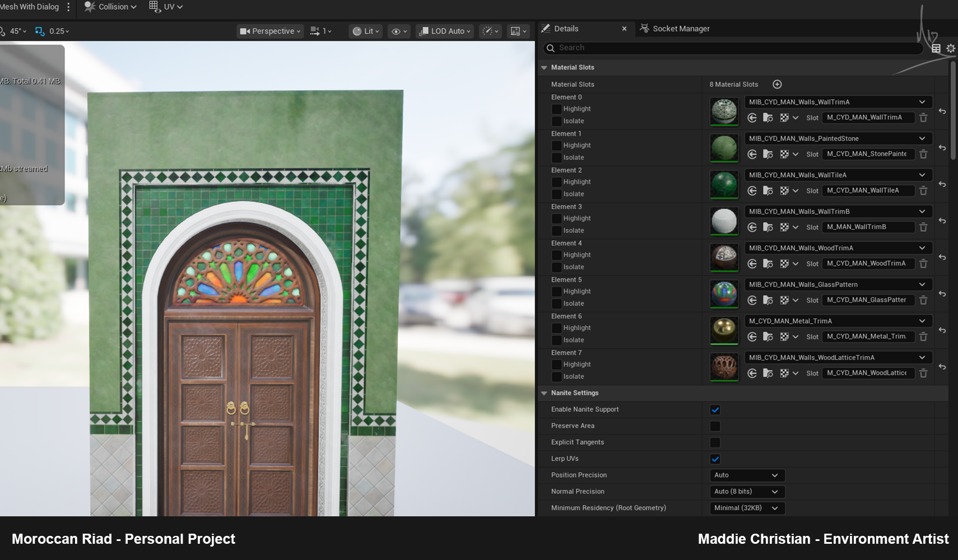Viewport: 958px width, 560px height.
Task: Change the 0.25 scale snap value
Action: coord(59,31)
